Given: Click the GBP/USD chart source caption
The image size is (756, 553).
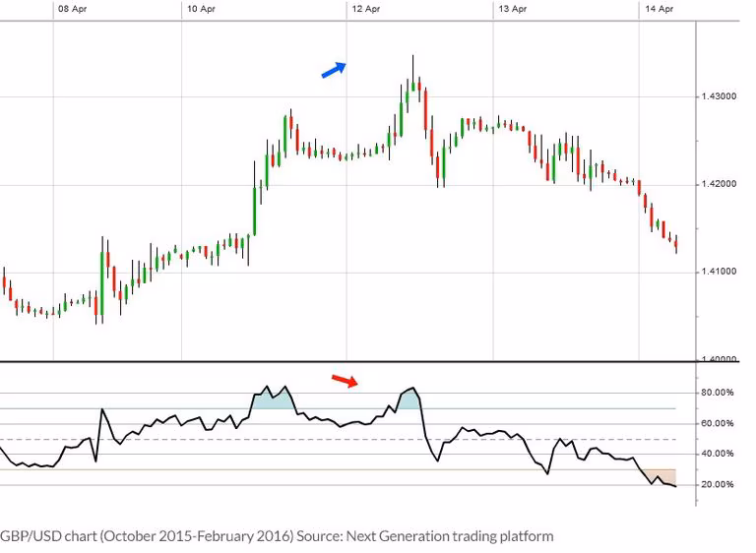Looking at the screenshot, I should point(277,536).
